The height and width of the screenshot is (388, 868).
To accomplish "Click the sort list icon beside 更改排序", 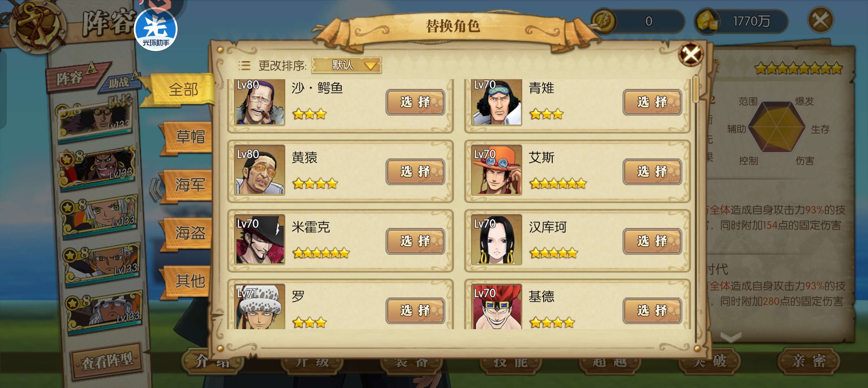I will point(244,65).
